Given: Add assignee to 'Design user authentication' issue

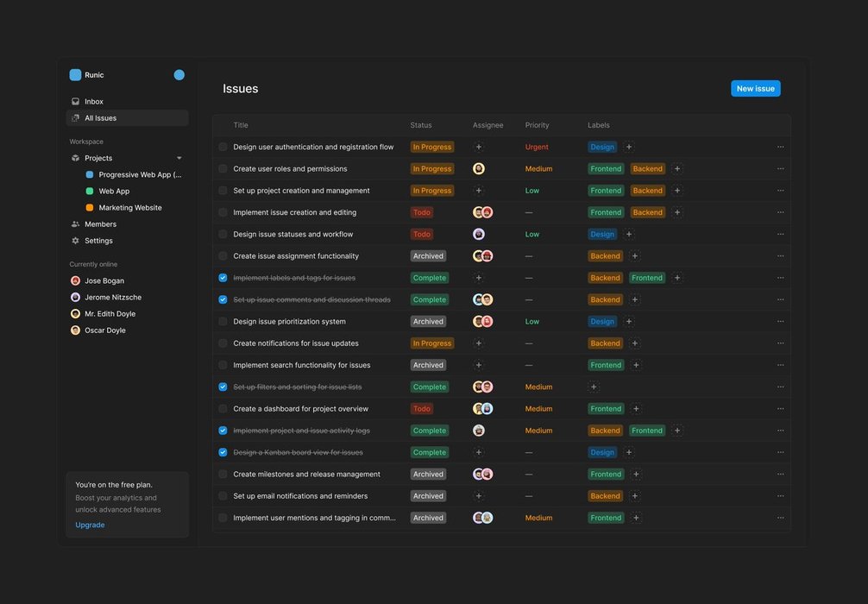Looking at the screenshot, I should coord(479,147).
